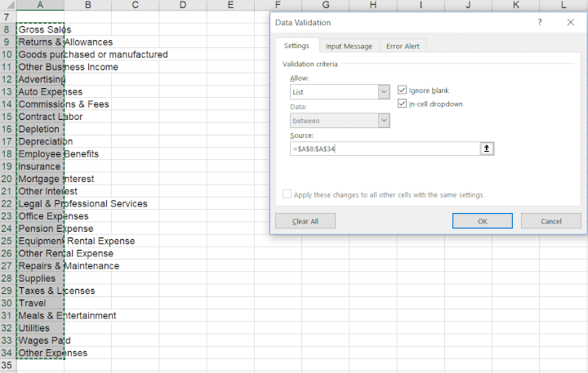Click the Depreciation cell
This screenshot has height=373, width=588.
tap(40, 141)
